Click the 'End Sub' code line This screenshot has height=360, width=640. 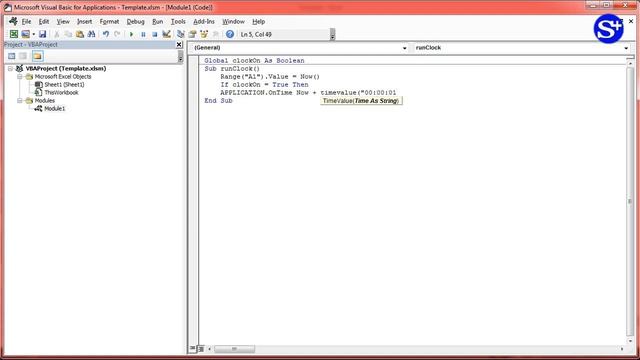click(218, 100)
